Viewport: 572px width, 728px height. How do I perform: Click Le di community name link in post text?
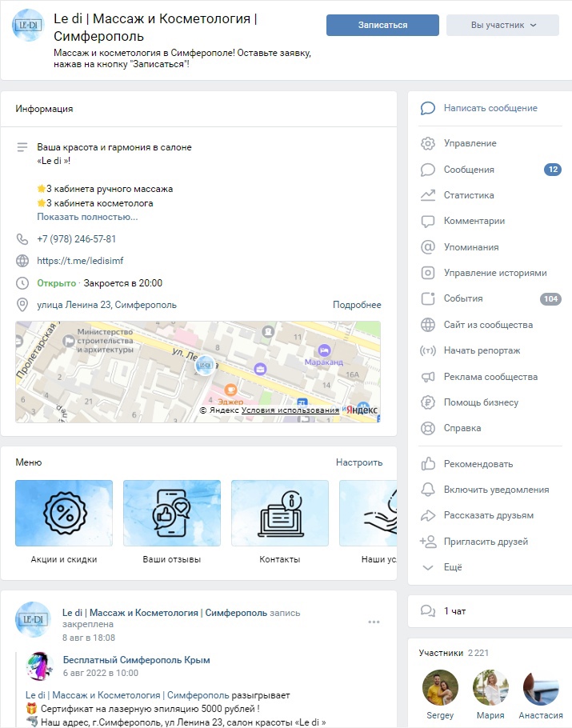[127, 695]
